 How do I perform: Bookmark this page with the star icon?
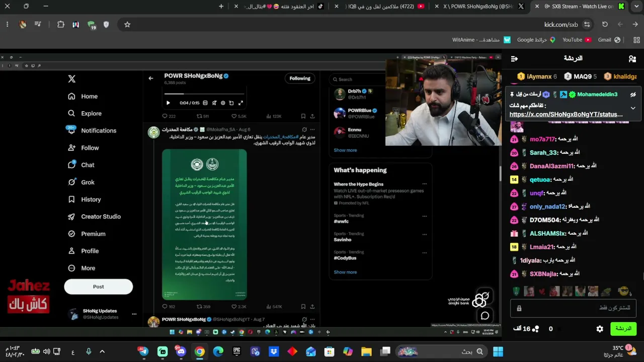point(127,24)
